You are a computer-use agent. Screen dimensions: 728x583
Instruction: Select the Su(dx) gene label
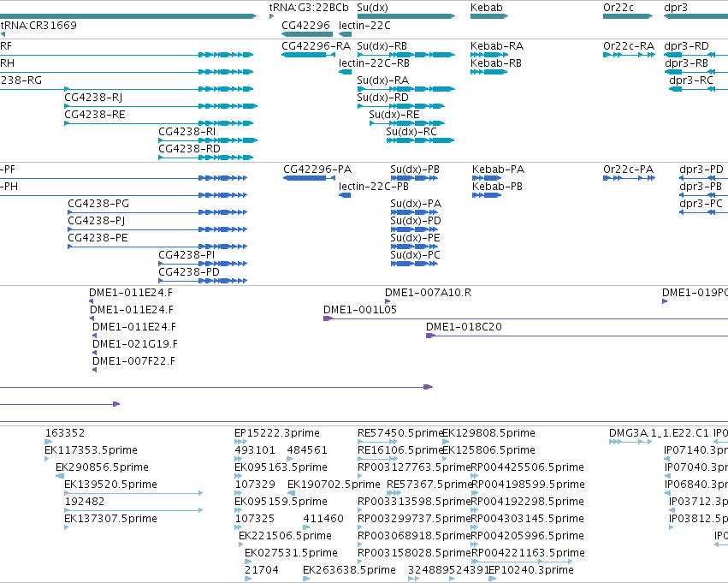(x=372, y=8)
